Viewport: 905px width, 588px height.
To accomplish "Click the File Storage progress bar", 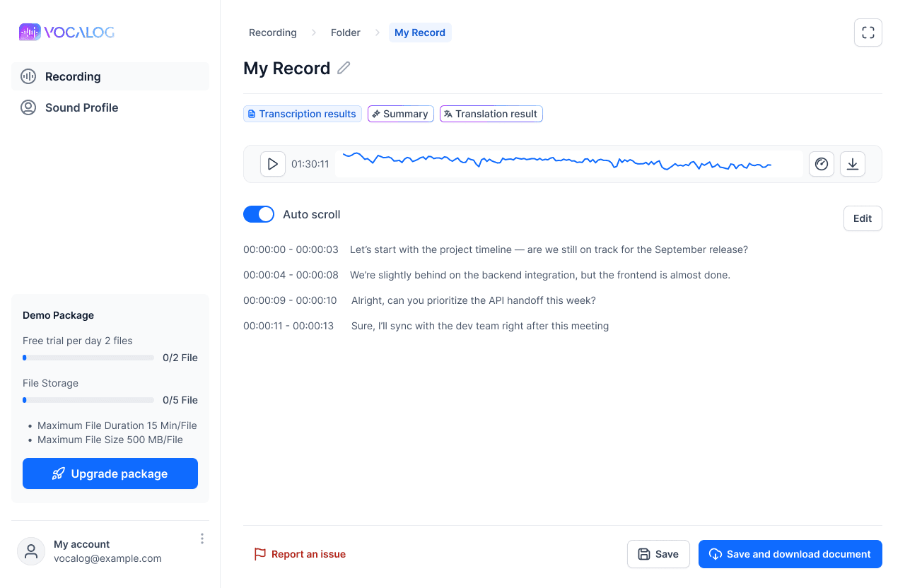I will [x=88, y=399].
